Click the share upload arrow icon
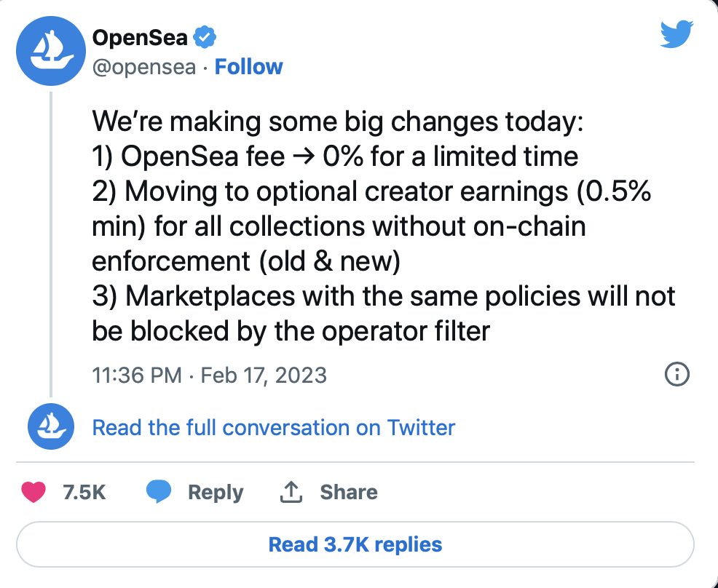This screenshot has width=718, height=588. click(x=291, y=493)
